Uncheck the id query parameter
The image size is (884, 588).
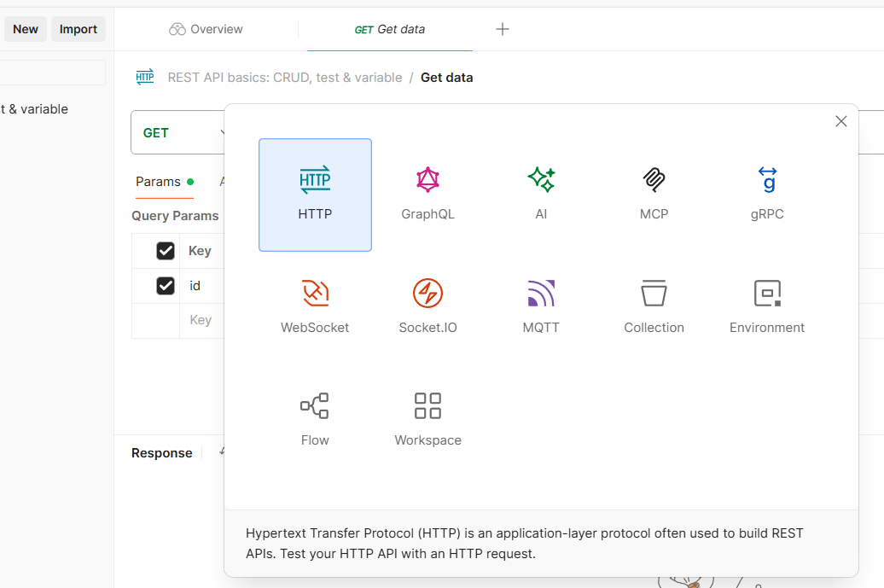tap(165, 286)
